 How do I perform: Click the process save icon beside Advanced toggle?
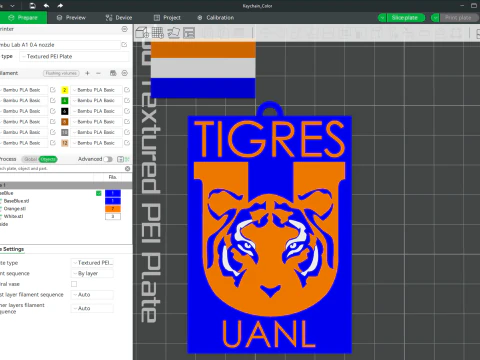tap(120, 159)
